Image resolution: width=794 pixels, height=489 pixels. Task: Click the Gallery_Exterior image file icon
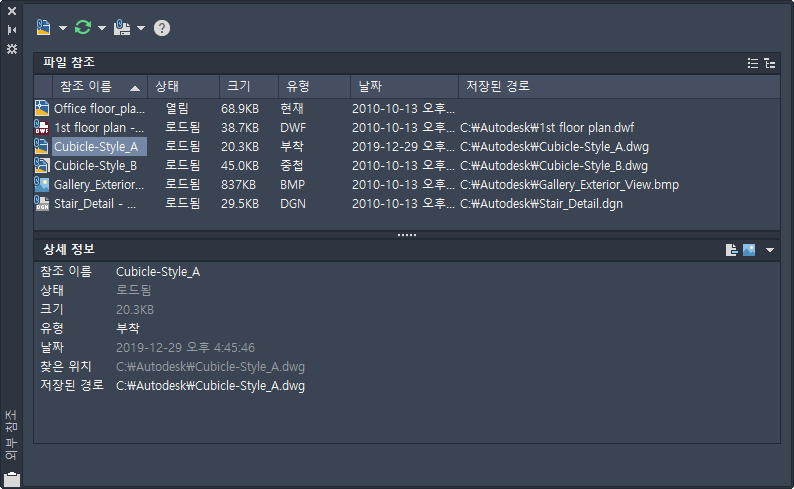pyautogui.click(x=42, y=184)
